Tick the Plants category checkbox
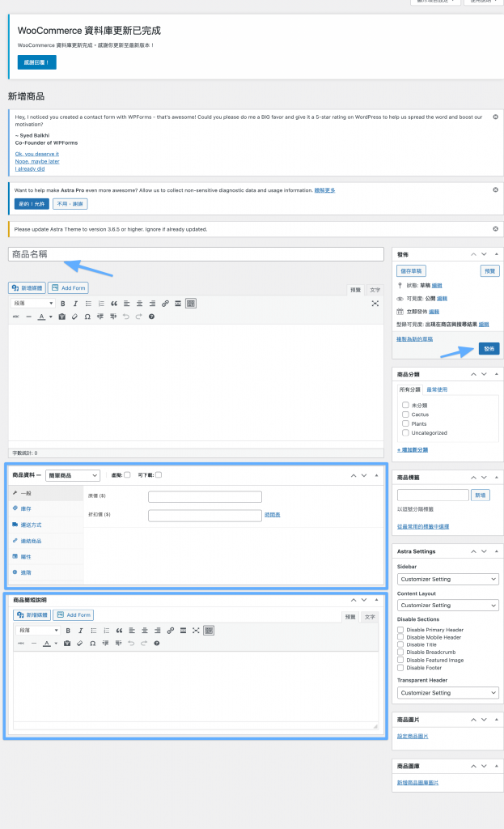Screen dimensions: 504x829 pos(406,423)
